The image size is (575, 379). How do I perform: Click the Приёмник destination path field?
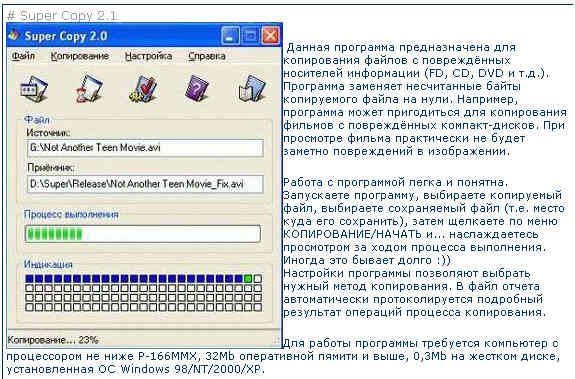point(145,184)
